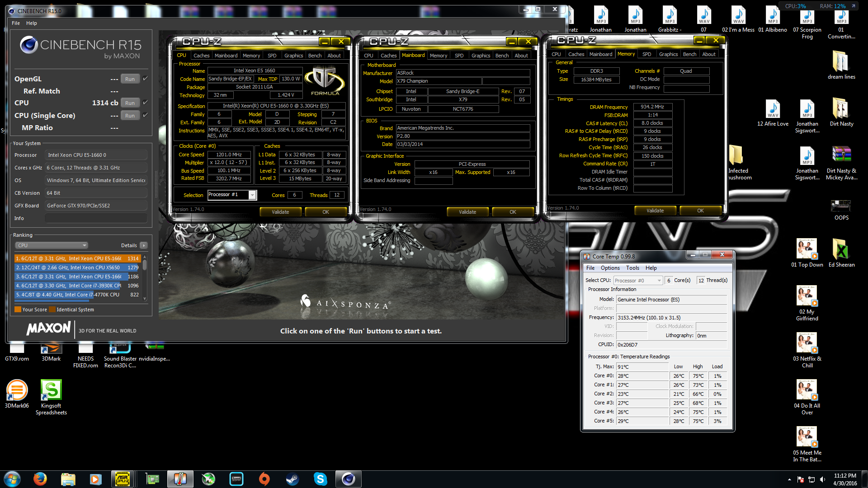
Task: Show hidden tray icons arrow
Action: (789, 479)
